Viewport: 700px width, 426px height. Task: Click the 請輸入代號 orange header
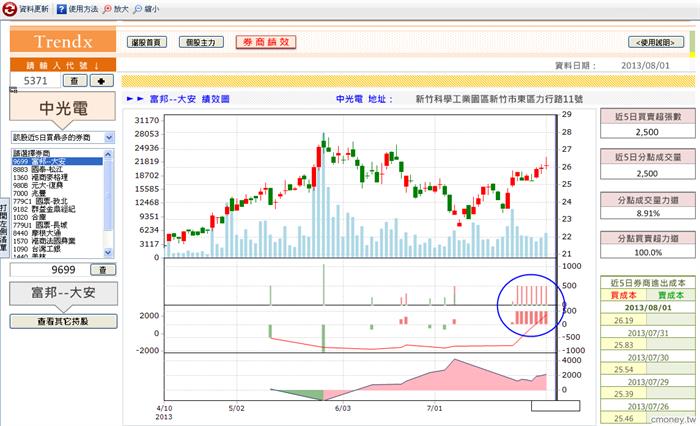pos(63,65)
